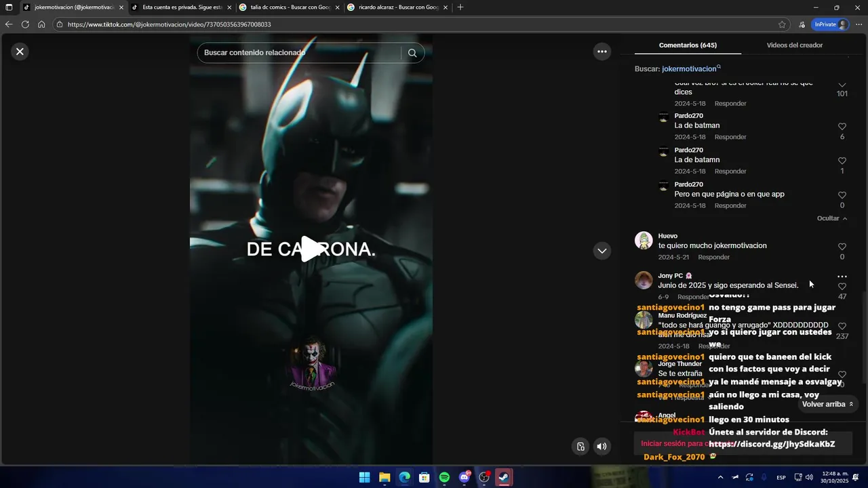Close the 'talia dc comics' tab
Viewport: 868px width, 488px height.
pyautogui.click(x=337, y=7)
